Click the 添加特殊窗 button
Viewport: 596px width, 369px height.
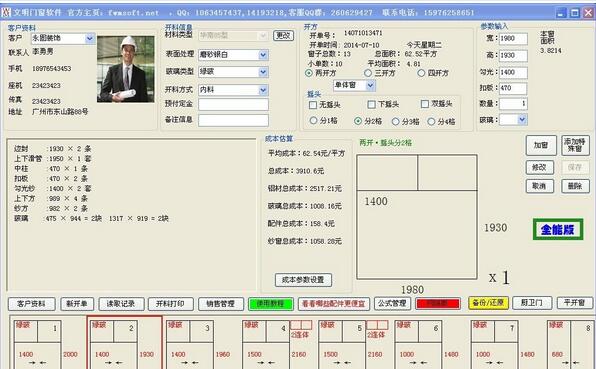tap(575, 145)
